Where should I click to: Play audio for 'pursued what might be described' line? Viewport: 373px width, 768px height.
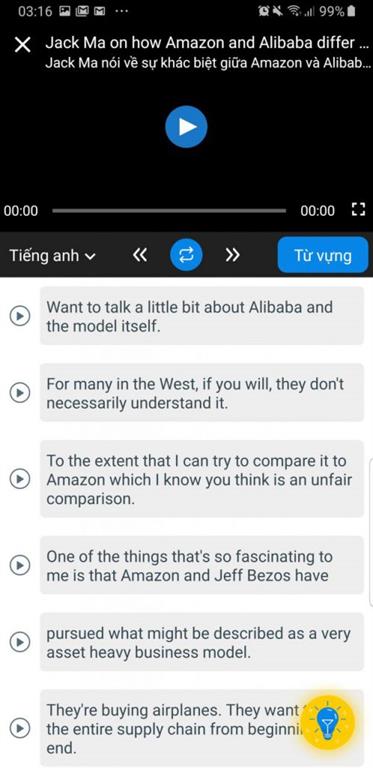[x=20, y=642]
